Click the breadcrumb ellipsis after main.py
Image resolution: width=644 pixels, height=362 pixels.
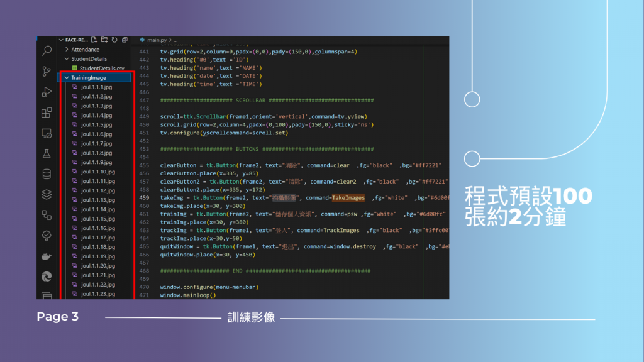click(175, 40)
